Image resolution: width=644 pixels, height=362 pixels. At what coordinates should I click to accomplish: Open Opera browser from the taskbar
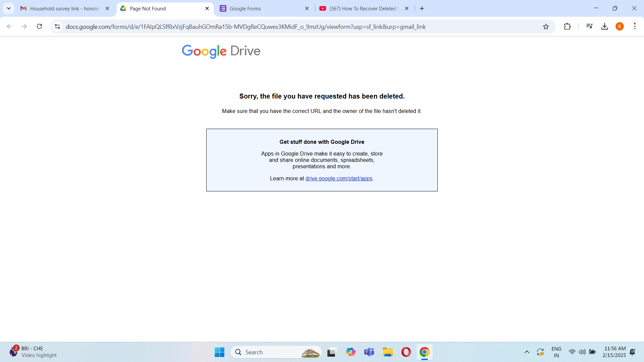click(x=406, y=352)
